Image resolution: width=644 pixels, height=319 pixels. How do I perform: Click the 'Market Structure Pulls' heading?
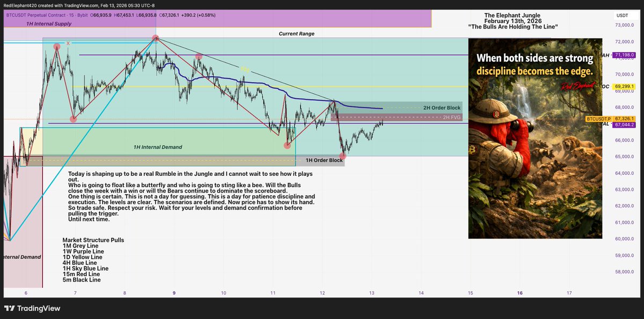click(x=93, y=240)
